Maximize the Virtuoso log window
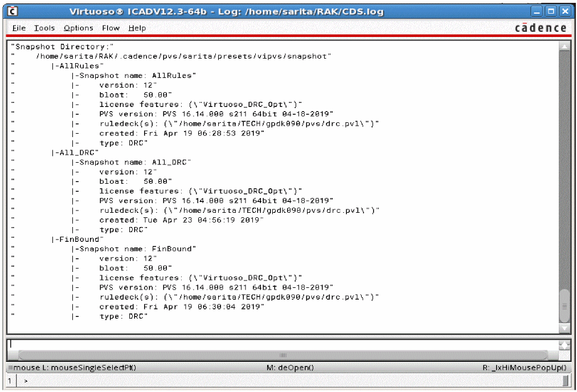Image resolution: width=577 pixels, height=392 pixels. click(x=551, y=11)
